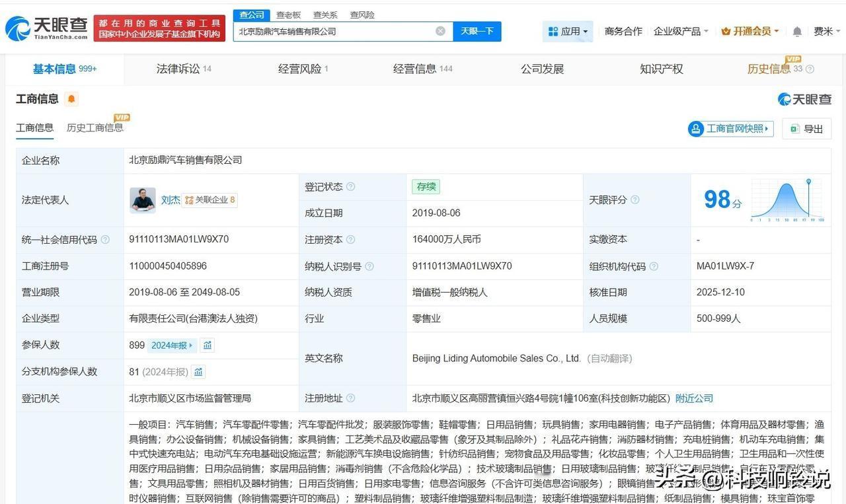The image size is (846, 504).
Task: Click the 成立日期 value 2019-08-06
Action: click(x=436, y=213)
